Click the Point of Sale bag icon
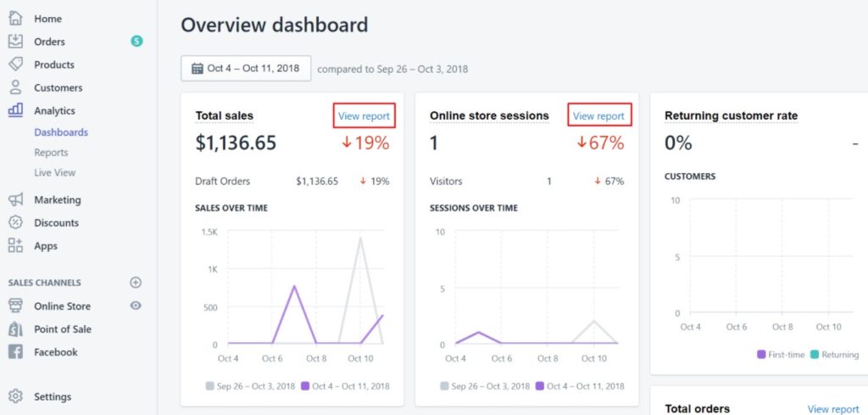Screen dimensions: 868x415 pyautogui.click(x=15, y=329)
